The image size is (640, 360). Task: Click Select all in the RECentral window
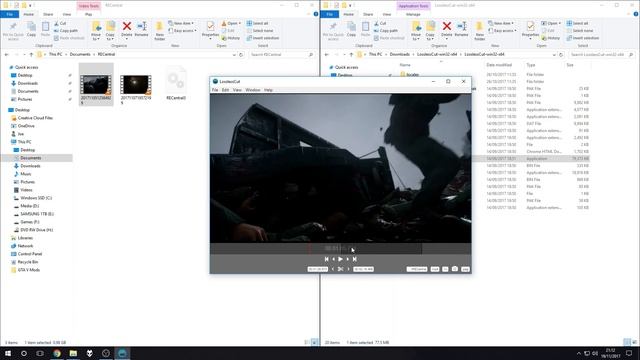[x=258, y=23]
